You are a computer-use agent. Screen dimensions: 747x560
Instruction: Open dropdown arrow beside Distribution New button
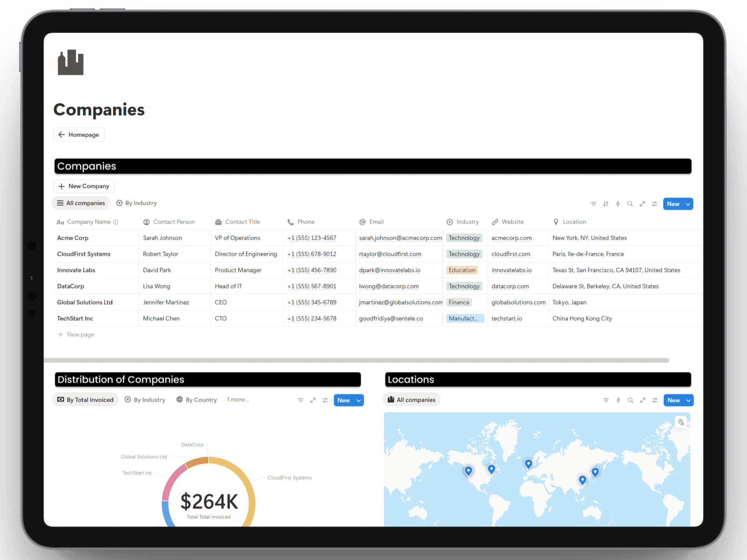pyautogui.click(x=358, y=400)
